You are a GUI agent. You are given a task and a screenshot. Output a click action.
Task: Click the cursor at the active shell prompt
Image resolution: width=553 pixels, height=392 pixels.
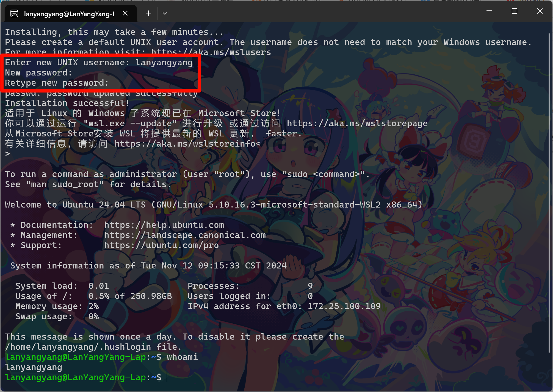pos(167,377)
